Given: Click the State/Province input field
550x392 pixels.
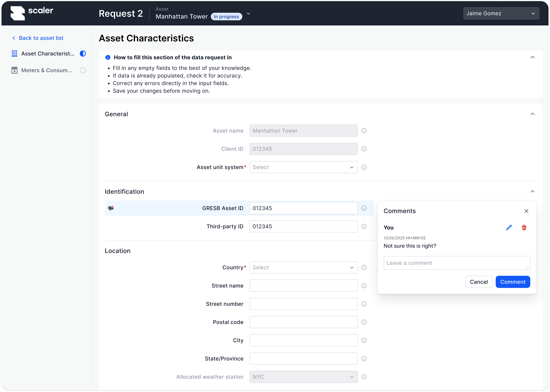Looking at the screenshot, I should (x=303, y=359).
